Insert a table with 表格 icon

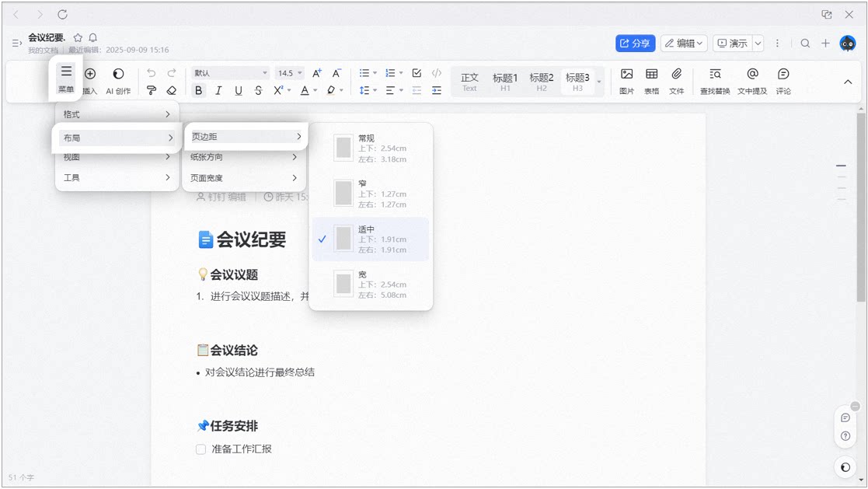(x=651, y=82)
